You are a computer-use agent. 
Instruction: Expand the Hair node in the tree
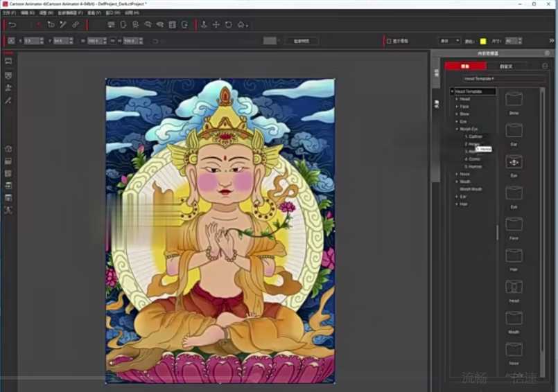(x=457, y=204)
